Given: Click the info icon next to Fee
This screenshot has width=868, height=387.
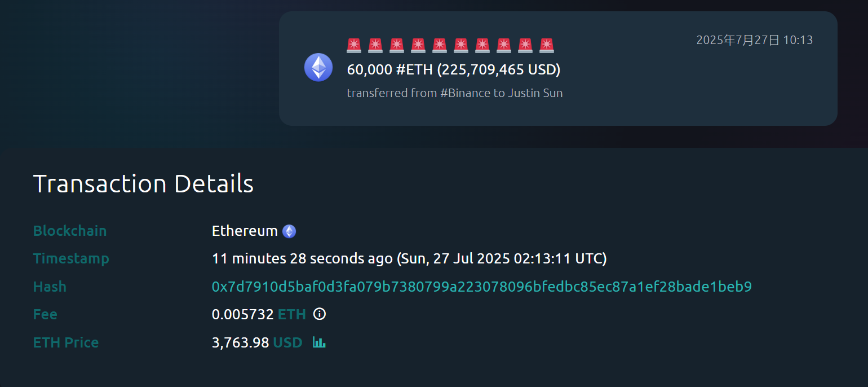Looking at the screenshot, I should tap(320, 314).
